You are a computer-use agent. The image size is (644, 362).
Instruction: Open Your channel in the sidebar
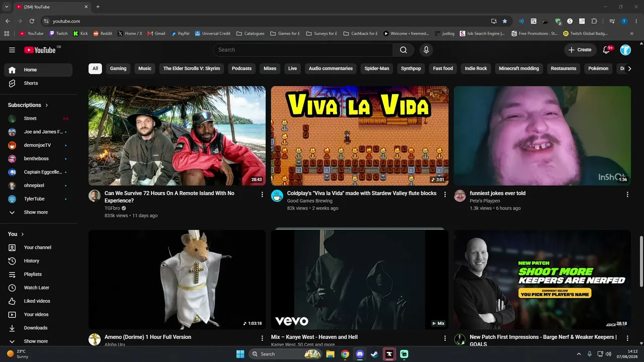38,247
